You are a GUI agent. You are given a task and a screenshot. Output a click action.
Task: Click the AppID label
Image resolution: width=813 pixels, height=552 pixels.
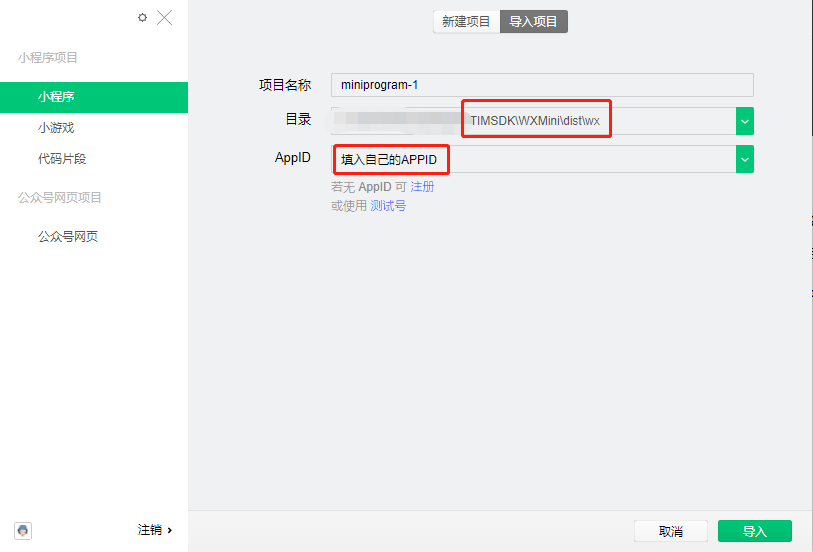[x=292, y=158]
